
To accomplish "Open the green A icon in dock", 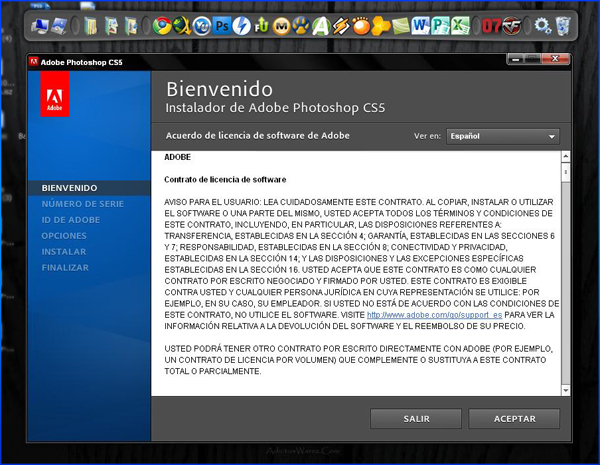I will (321, 26).
